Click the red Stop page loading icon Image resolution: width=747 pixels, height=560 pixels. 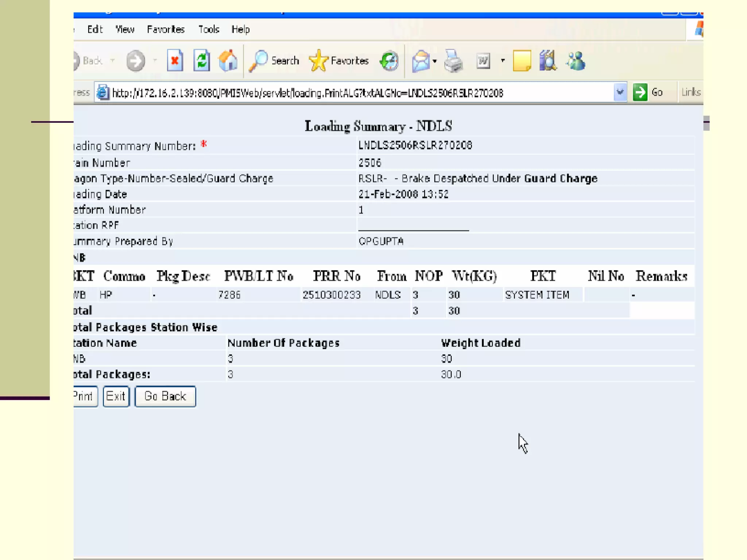coord(175,61)
